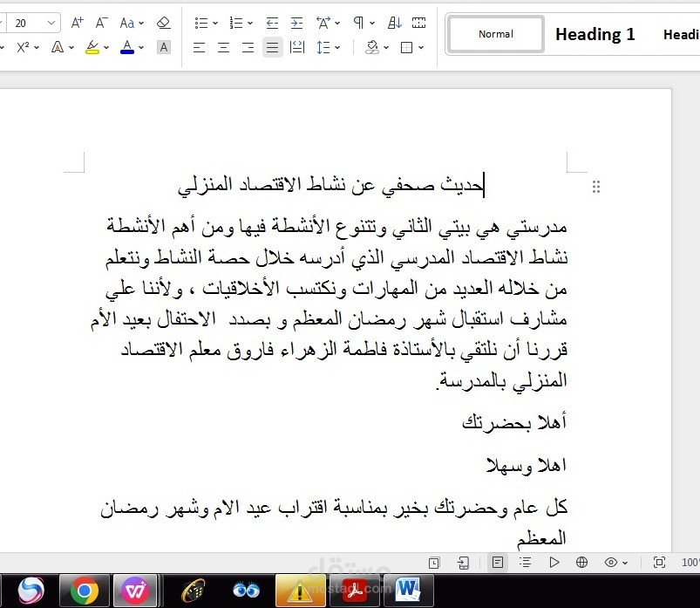
Task: Open the font size dropdown
Action: pyautogui.click(x=51, y=23)
